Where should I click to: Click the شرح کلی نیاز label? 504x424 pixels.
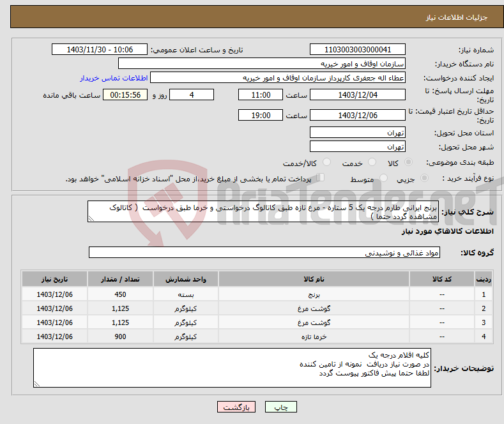coord(468,213)
